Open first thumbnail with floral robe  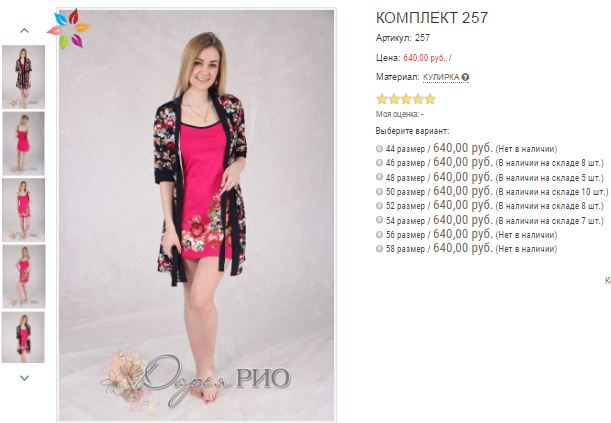[x=23, y=77]
